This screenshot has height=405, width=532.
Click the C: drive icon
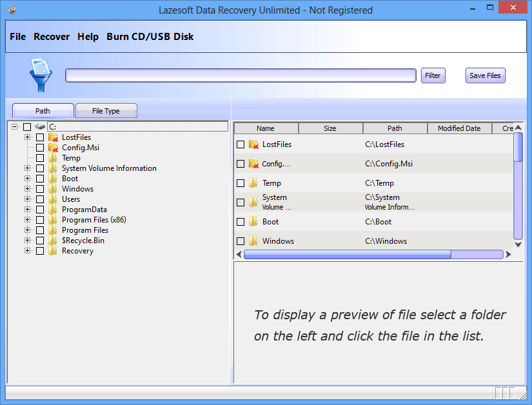point(40,126)
